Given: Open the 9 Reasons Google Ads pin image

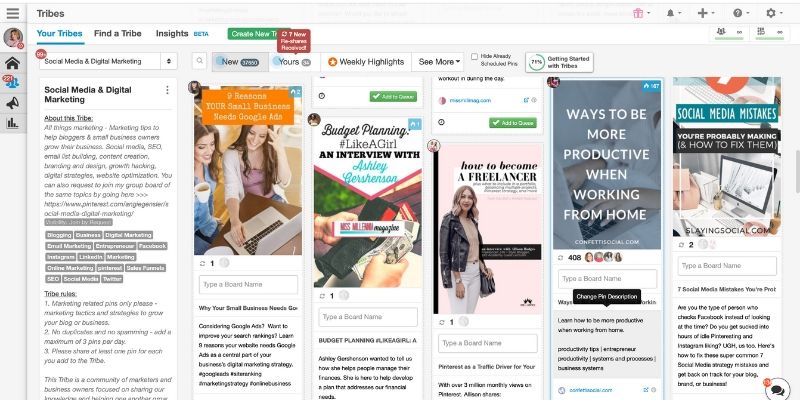Looking at the screenshot, I should click(x=248, y=170).
